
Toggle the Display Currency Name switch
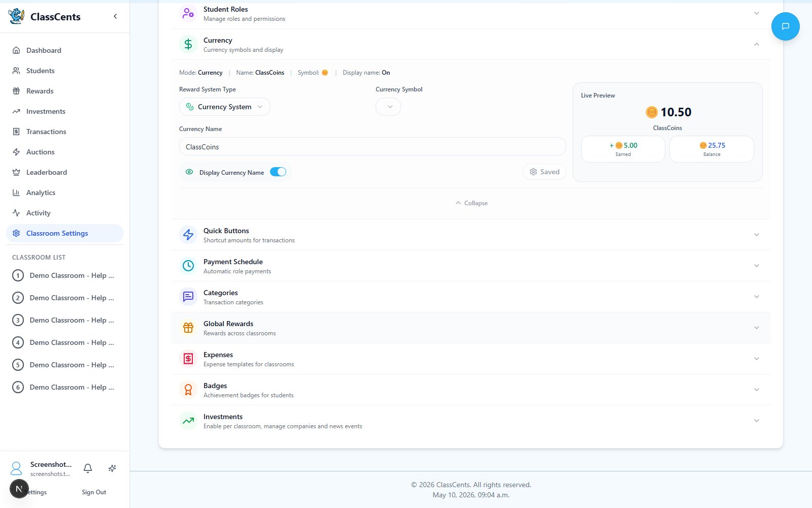point(278,172)
